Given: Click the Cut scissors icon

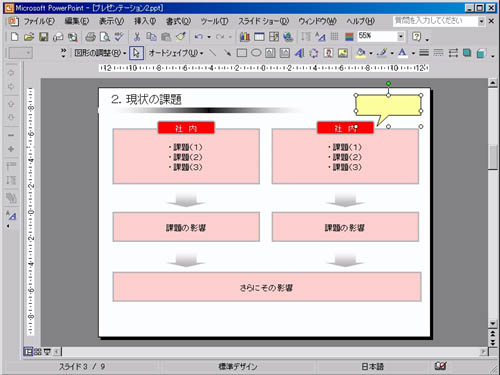Looking at the screenshot, I should tap(137, 37).
